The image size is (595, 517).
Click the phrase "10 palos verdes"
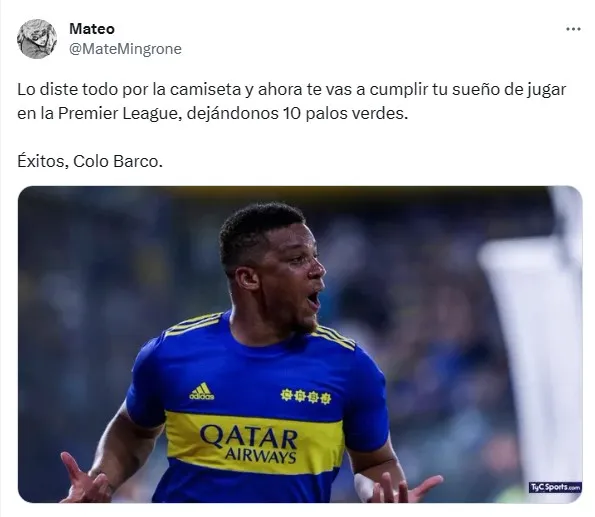coord(343,113)
